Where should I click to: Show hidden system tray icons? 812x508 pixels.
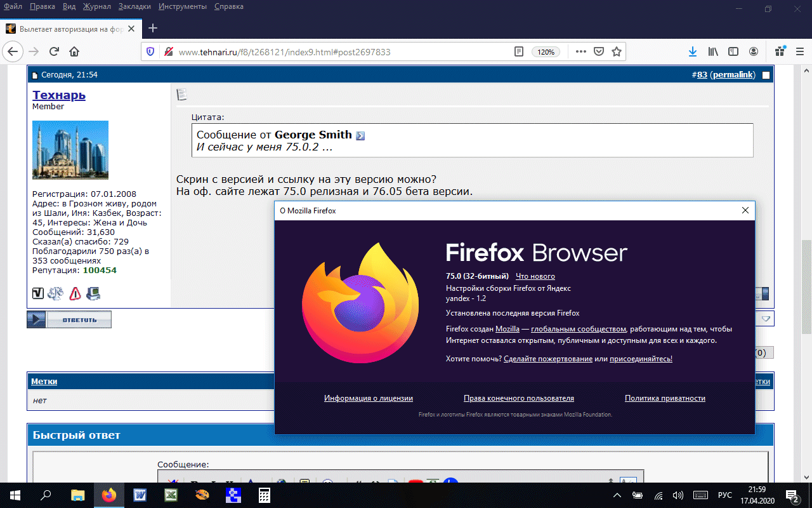(x=617, y=495)
